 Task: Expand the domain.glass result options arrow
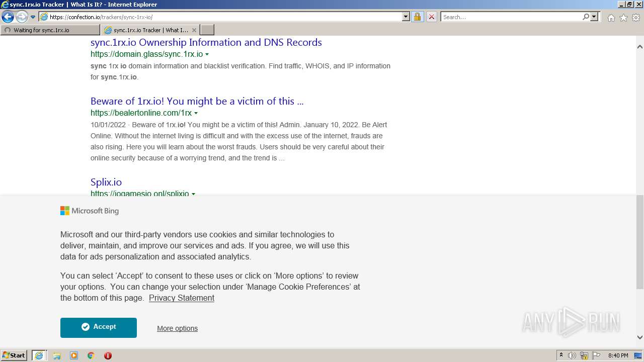207,54
